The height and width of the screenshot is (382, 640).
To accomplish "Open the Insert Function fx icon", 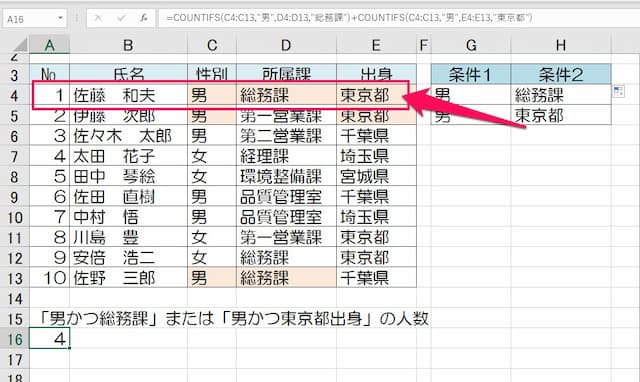I will pyautogui.click(x=143, y=18).
